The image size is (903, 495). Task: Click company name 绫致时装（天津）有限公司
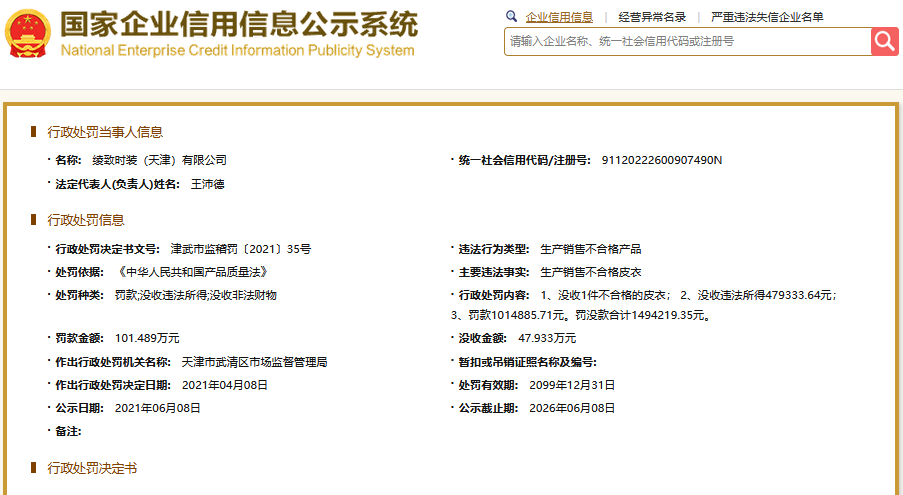(x=160, y=161)
